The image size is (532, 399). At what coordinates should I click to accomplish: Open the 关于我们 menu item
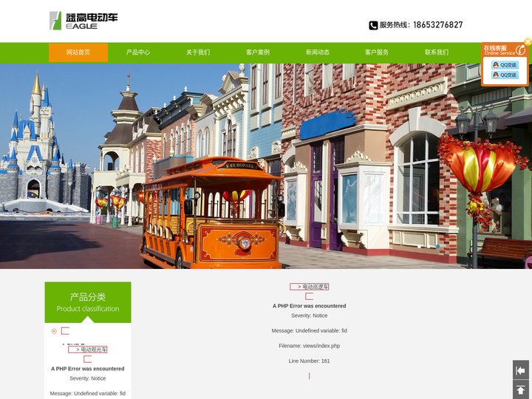point(198,52)
